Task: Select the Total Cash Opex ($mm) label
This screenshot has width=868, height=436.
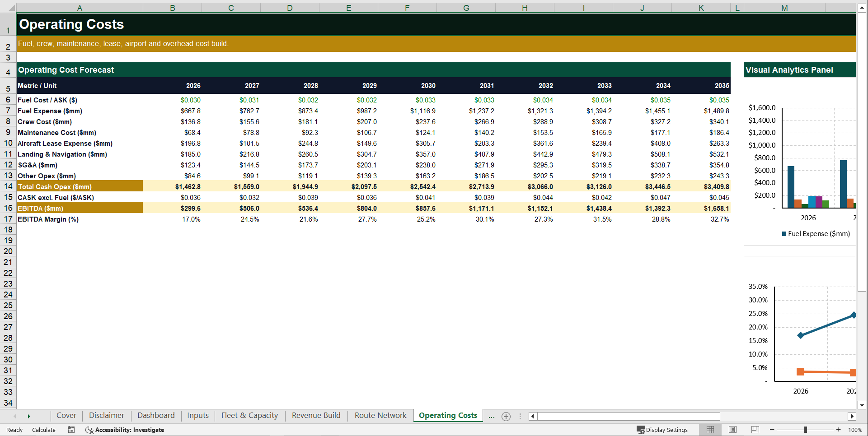Action: coord(80,186)
